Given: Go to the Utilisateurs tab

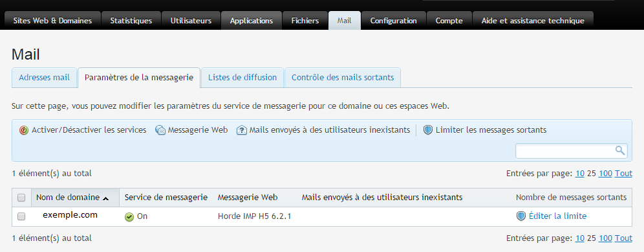Looking at the screenshot, I should (191, 21).
